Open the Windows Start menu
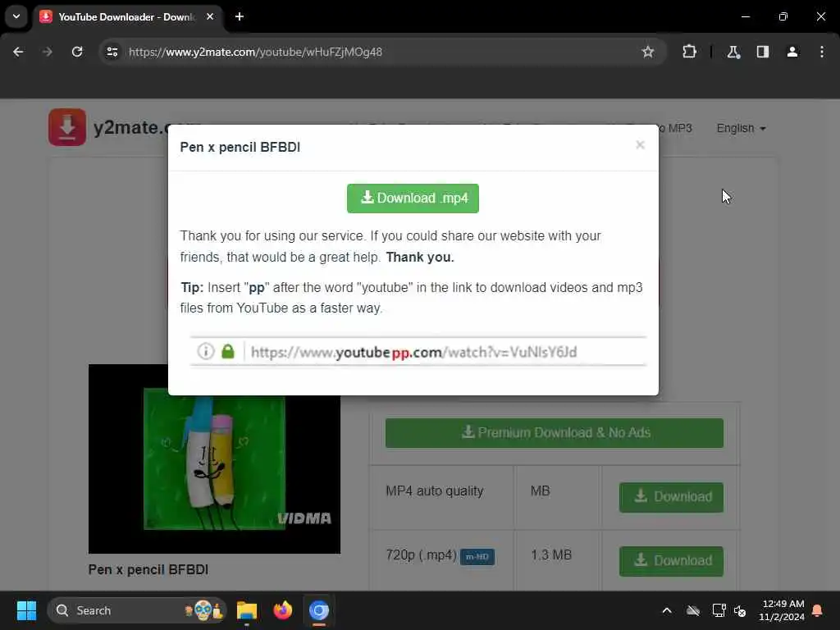840x630 pixels. point(26,610)
